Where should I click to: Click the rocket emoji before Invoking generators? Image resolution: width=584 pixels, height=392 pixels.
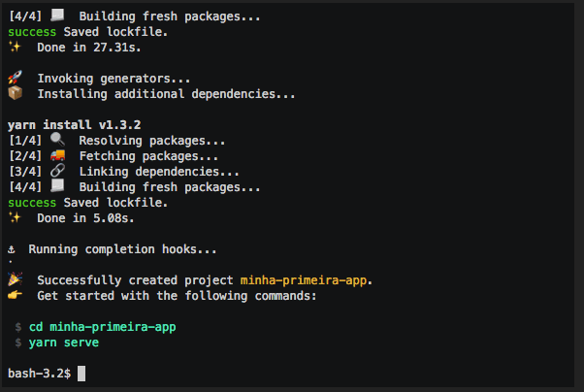tap(15, 78)
